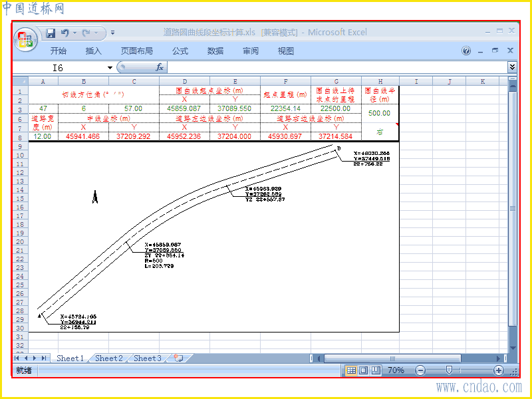Select cell with value 45952.236

pyautogui.click(x=184, y=136)
